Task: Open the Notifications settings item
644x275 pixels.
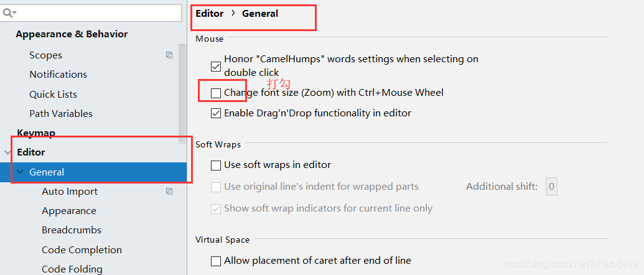Action: (58, 74)
